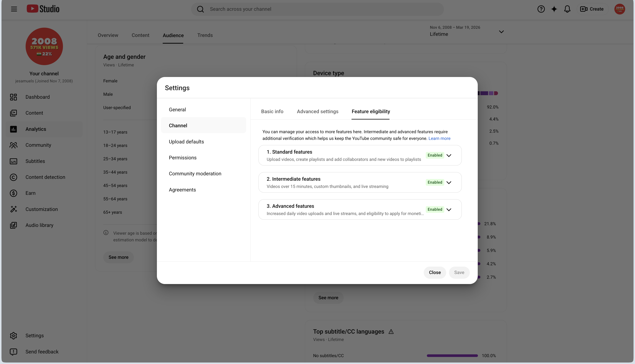Image resolution: width=635 pixels, height=364 pixels.
Task: Open the hamburger menu icon
Action: [x=14, y=9]
